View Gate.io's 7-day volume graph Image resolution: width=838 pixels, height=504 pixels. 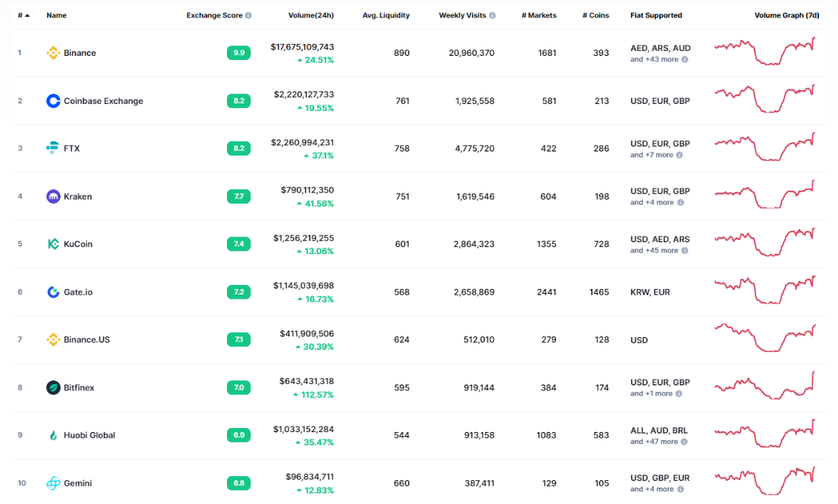(765, 290)
